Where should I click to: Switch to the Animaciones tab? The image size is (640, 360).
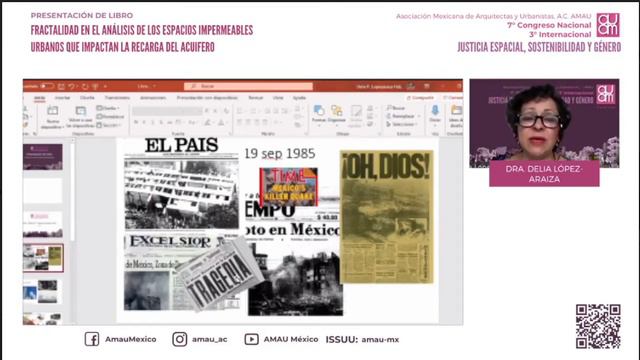[153, 98]
